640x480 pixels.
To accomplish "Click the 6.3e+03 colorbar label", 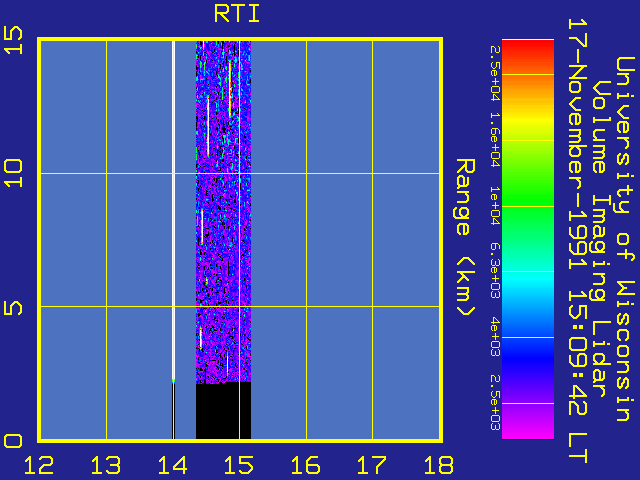I will pos(495,271).
